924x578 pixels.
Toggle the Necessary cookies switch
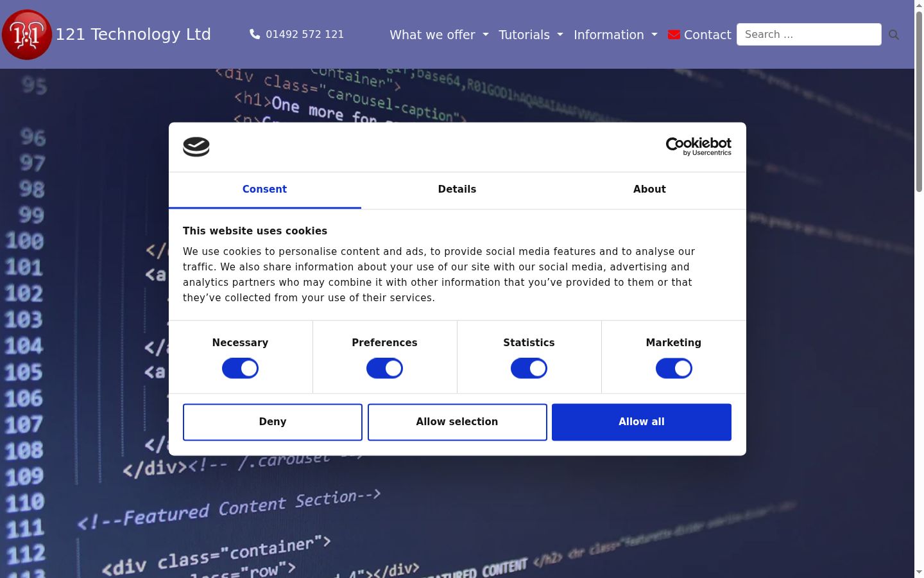coord(240,369)
